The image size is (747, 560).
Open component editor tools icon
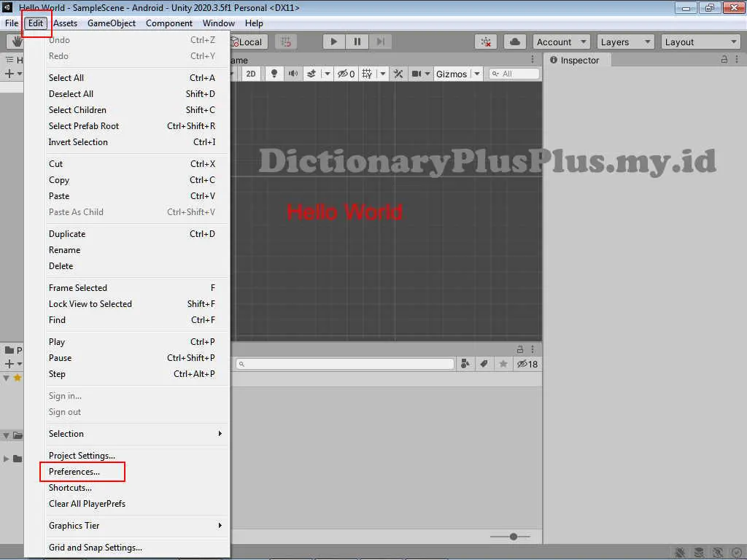pyautogui.click(x=398, y=74)
